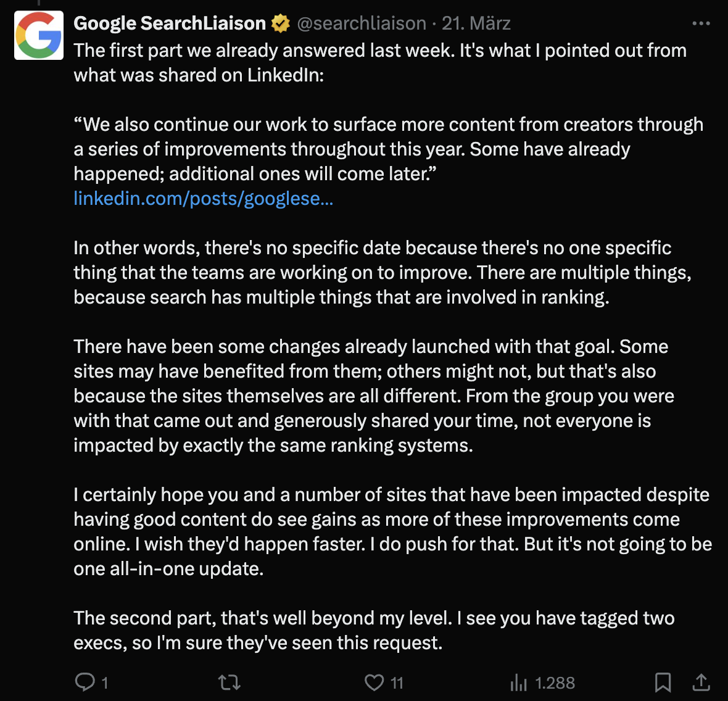Open the linkedin.com/posts/googlese link

203,199
